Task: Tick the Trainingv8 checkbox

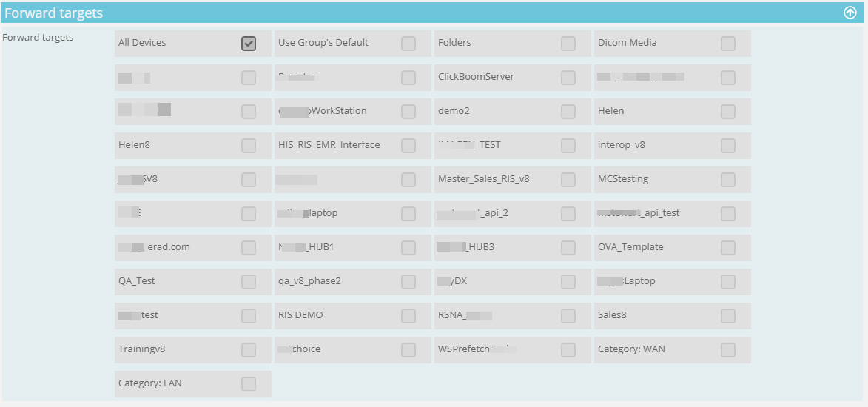Action: [x=249, y=350]
